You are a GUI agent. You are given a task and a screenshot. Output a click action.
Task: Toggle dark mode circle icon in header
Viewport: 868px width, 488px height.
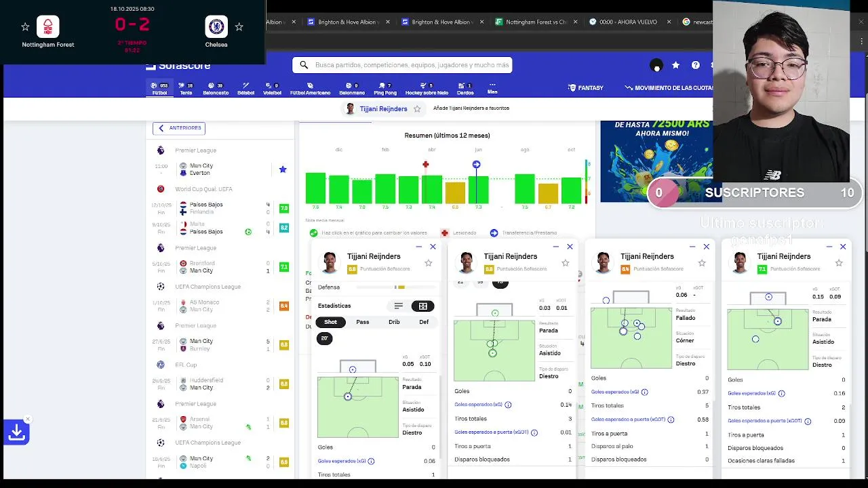coord(656,66)
